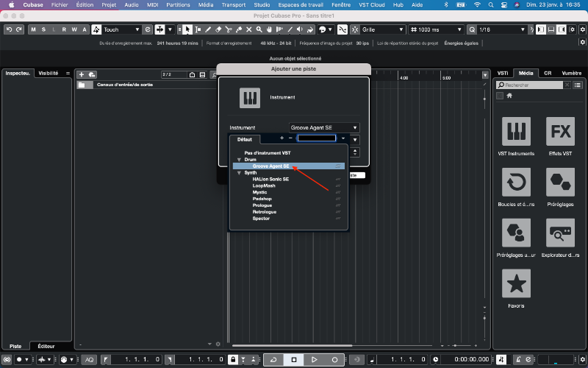
Task: Open Préréglages tile
Action: 560,182
